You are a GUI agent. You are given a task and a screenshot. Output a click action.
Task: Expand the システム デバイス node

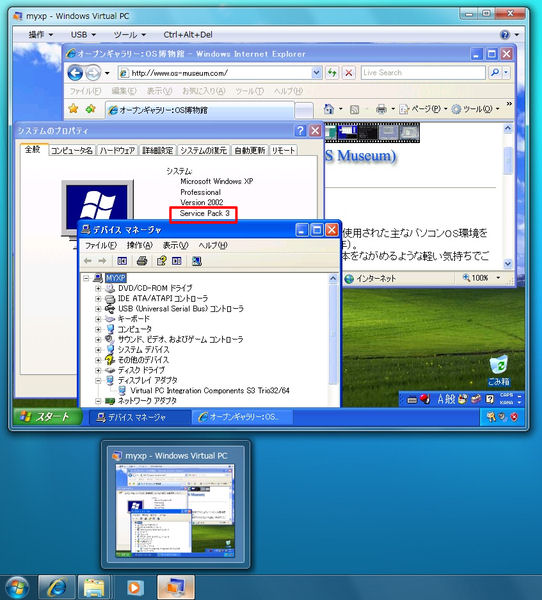coord(98,350)
